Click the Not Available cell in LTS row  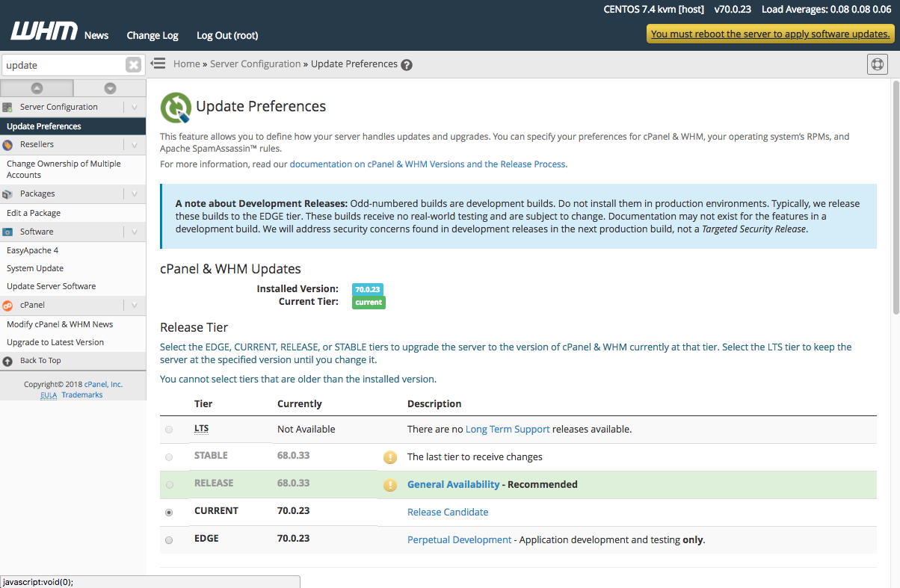pos(306,430)
